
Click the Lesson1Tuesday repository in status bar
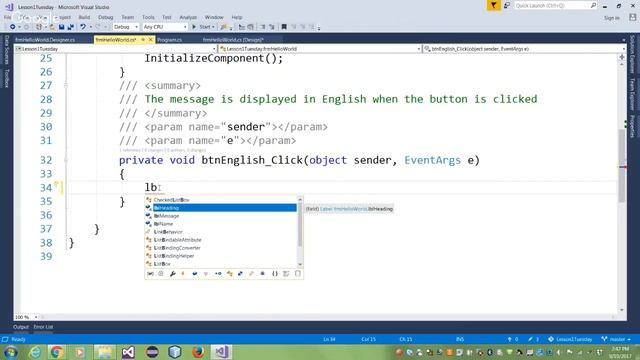point(570,339)
